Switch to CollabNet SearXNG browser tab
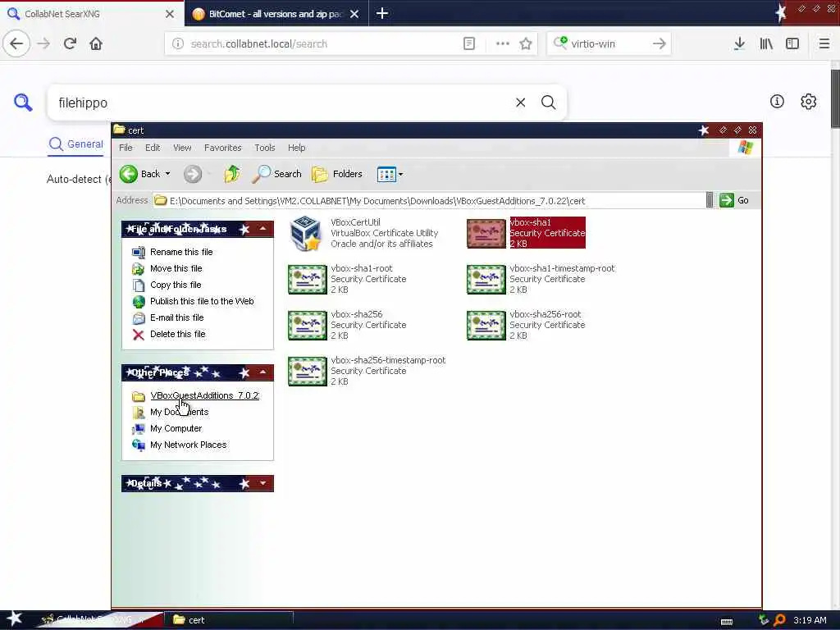Screen dimensions: 840x630 (x=80, y=14)
